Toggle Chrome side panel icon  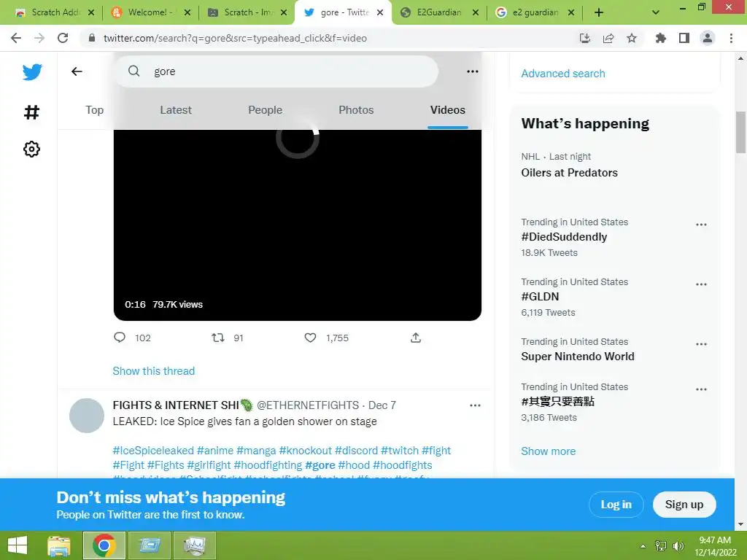[684, 38]
